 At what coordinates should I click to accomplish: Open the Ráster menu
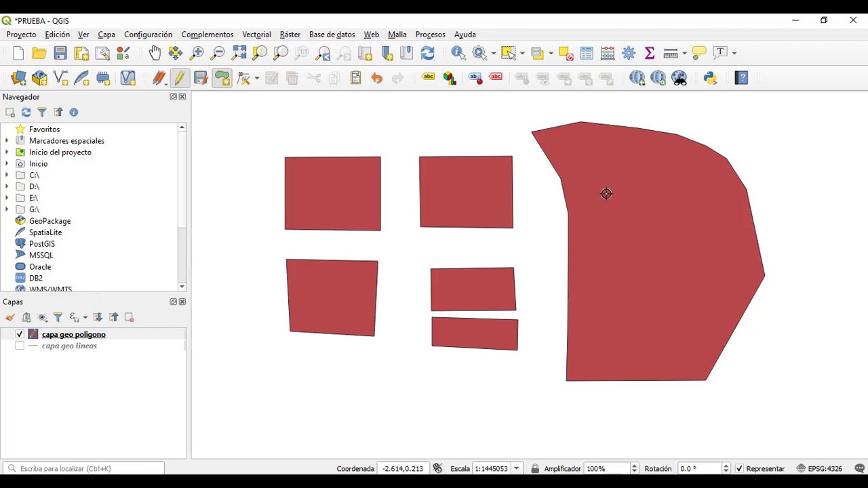click(x=290, y=35)
